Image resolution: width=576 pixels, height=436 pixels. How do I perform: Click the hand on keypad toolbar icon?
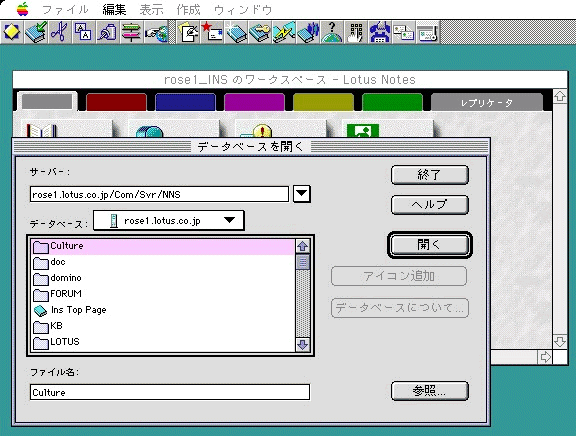point(355,32)
